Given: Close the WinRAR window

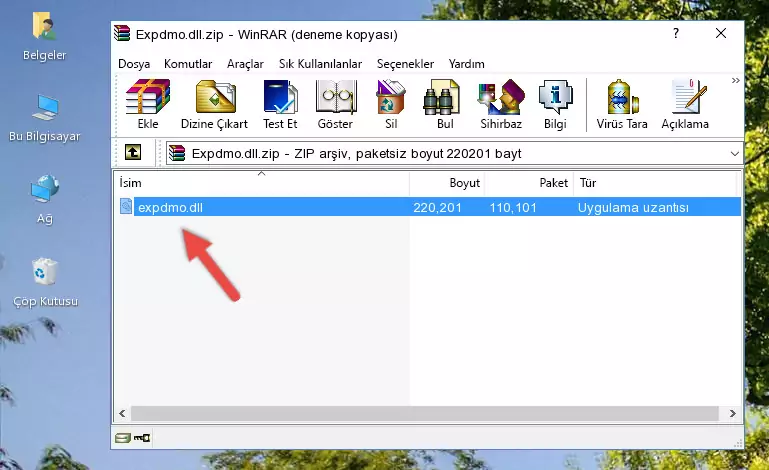Looking at the screenshot, I should (x=721, y=33).
